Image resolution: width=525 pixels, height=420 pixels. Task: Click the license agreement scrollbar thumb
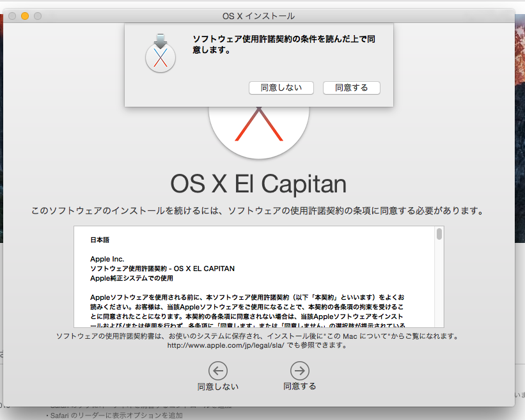pos(439,233)
